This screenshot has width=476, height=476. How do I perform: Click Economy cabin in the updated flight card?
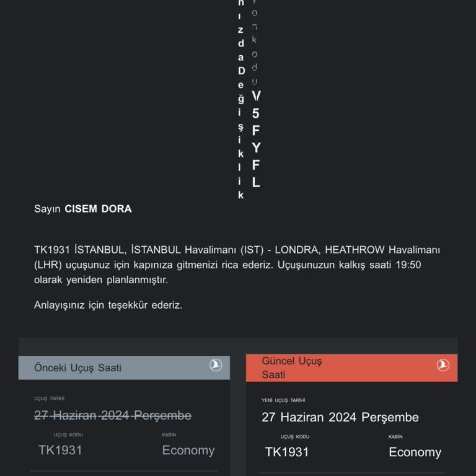415,452
